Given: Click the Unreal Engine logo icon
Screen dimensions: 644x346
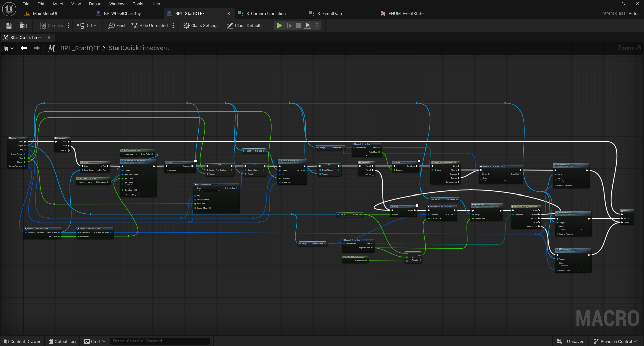Looking at the screenshot, I should (x=9, y=9).
